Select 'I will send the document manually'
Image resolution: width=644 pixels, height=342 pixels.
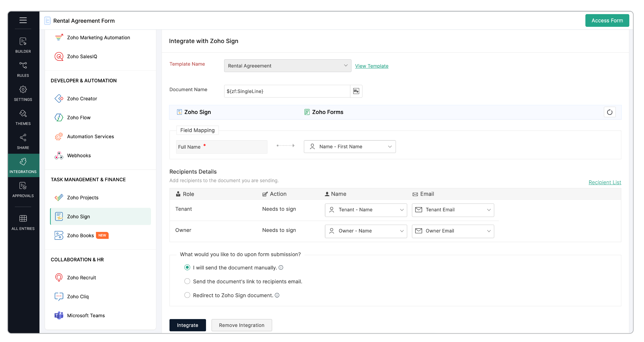click(x=187, y=267)
